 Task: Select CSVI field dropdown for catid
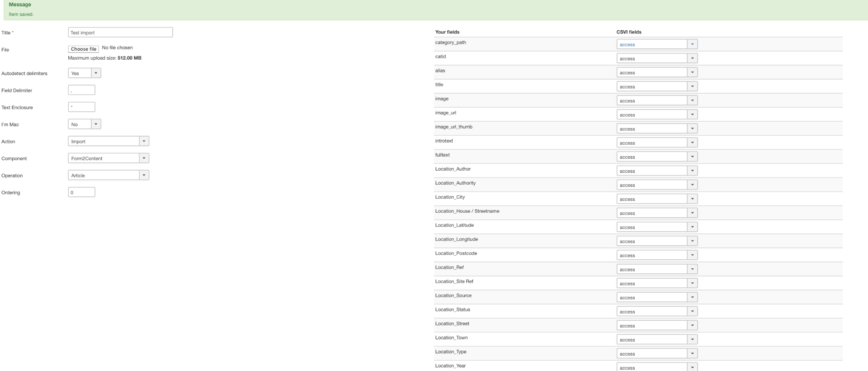(657, 58)
